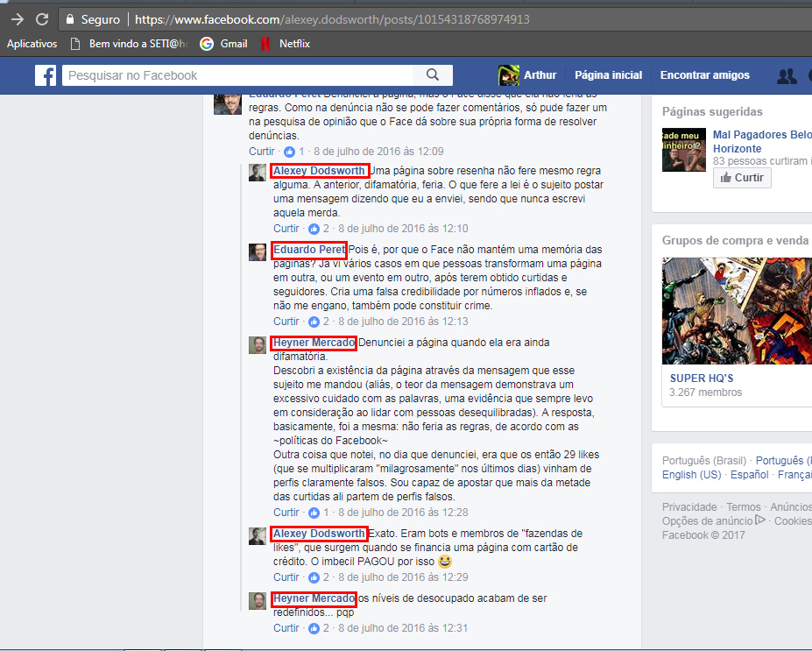The height and width of the screenshot is (651, 812).
Task: Click avatar beside the 12:10 Alexey comment
Action: click(258, 173)
